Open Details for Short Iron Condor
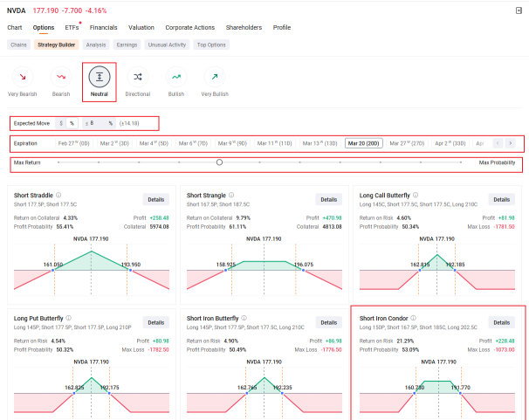 (502, 323)
